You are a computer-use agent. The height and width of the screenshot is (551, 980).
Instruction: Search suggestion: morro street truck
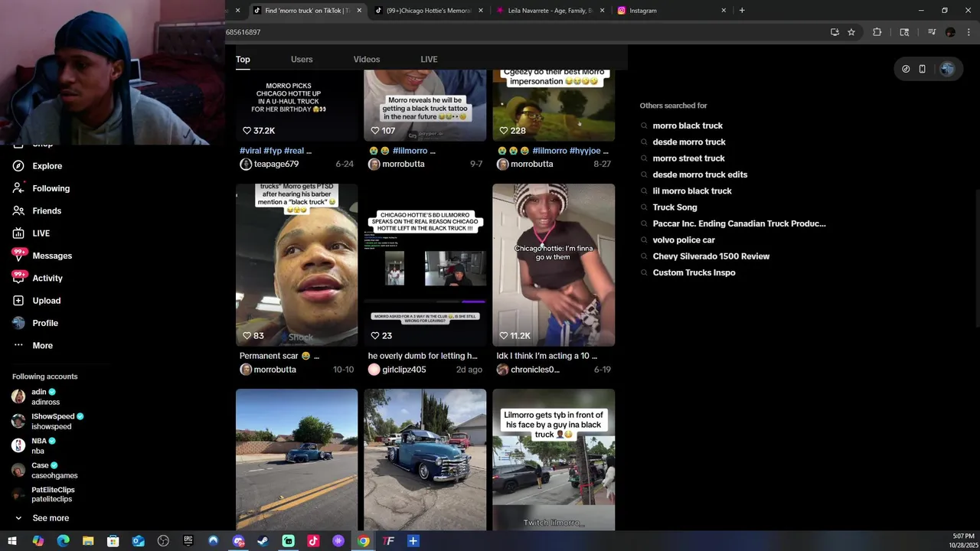point(688,158)
